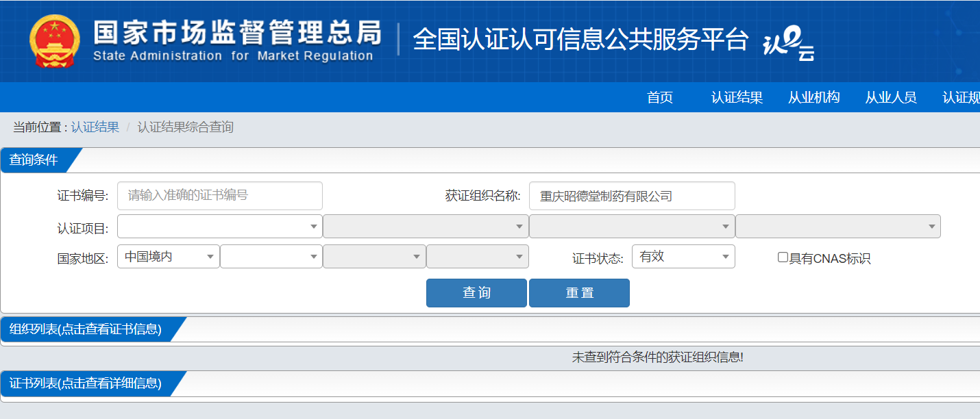
Task: Open the 中国境内 country dropdown
Action: (169, 257)
